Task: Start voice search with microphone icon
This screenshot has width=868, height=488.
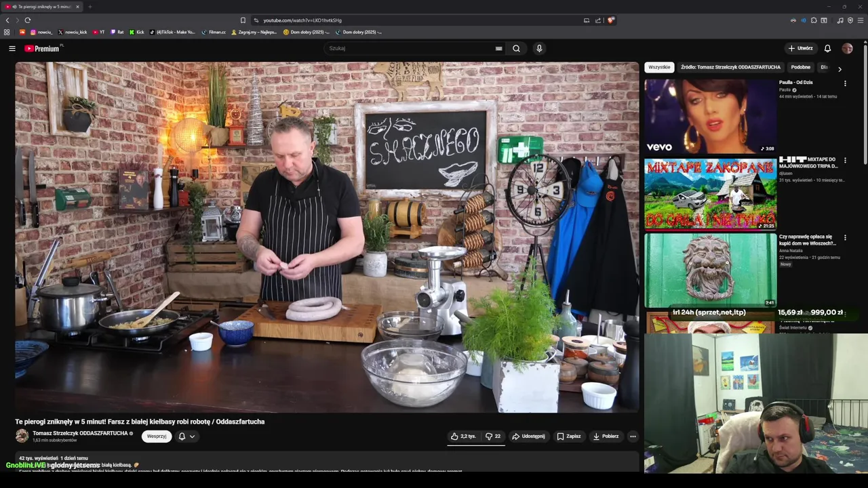Action: (x=539, y=48)
